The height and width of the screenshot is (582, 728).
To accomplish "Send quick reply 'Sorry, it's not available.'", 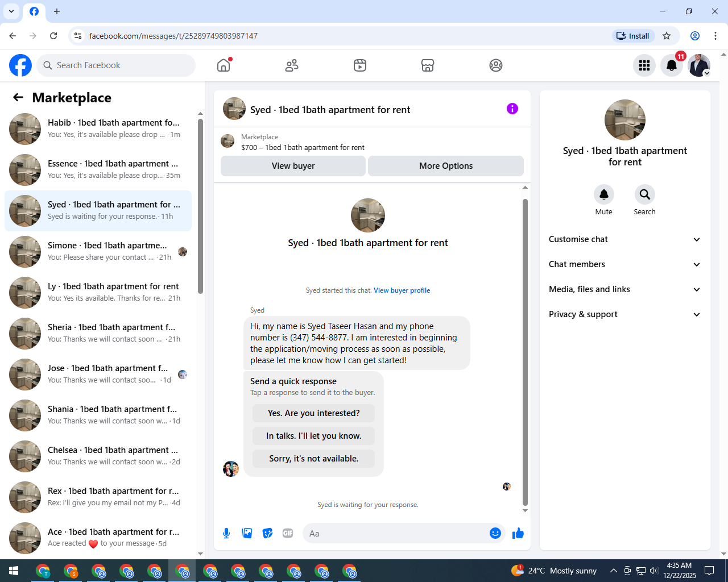I will [314, 459].
